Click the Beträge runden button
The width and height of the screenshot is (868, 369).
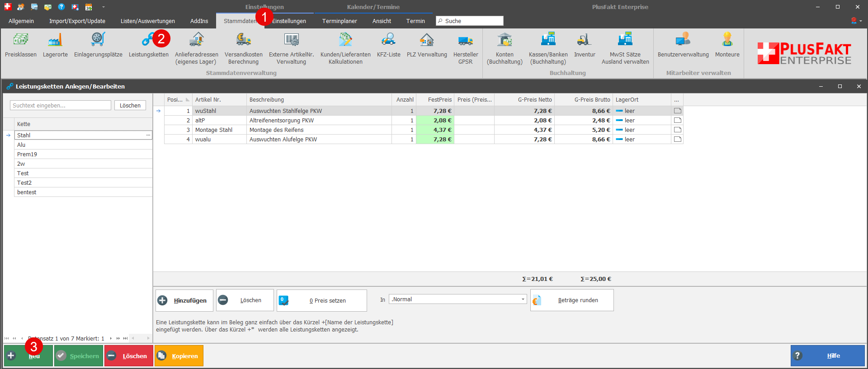tap(572, 300)
